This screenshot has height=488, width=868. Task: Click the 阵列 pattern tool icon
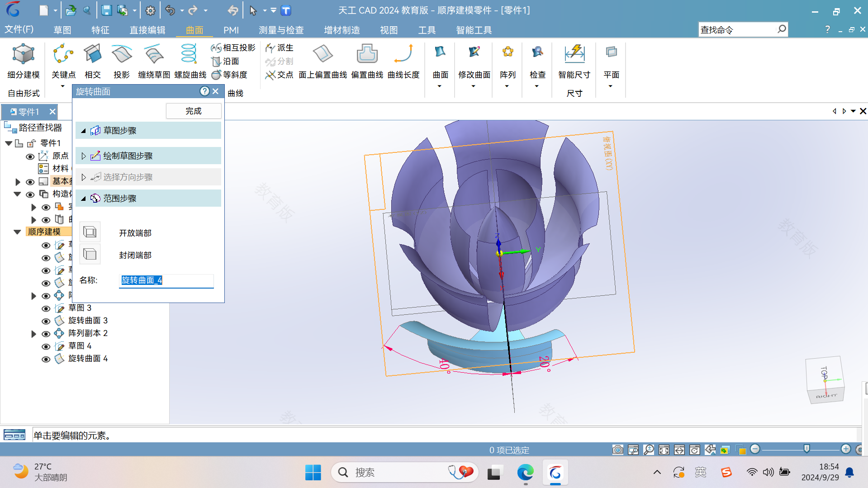click(x=508, y=52)
